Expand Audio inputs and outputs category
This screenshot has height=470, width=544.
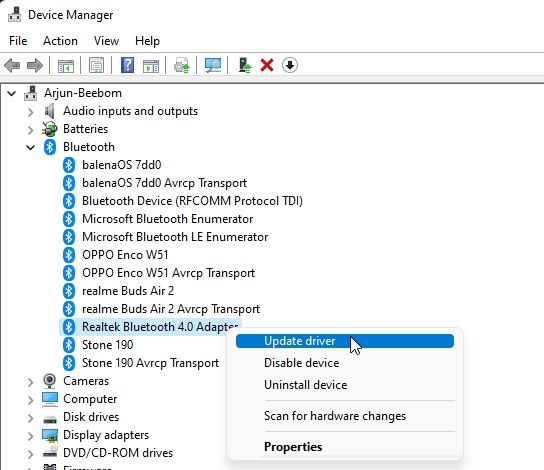pyautogui.click(x=31, y=112)
